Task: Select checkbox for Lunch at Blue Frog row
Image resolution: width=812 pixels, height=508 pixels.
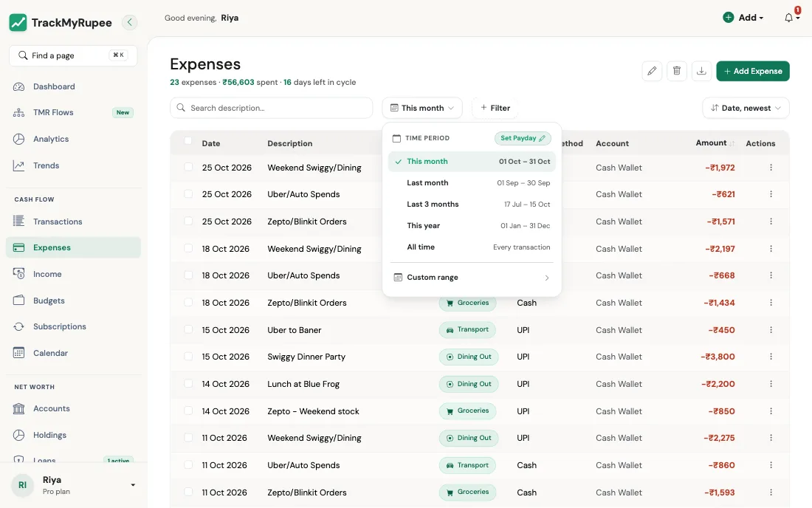Action: pyautogui.click(x=188, y=383)
